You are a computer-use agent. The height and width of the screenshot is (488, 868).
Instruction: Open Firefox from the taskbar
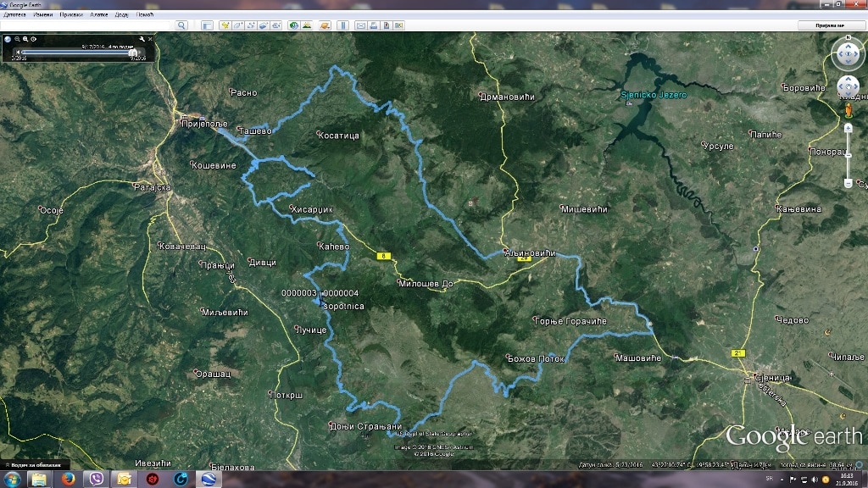[68, 480]
